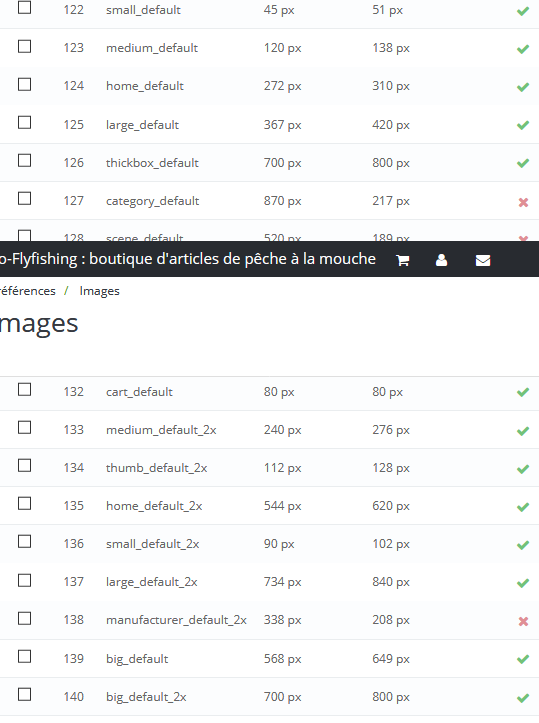
Task: Toggle green check status for big_default row
Action: (523, 659)
